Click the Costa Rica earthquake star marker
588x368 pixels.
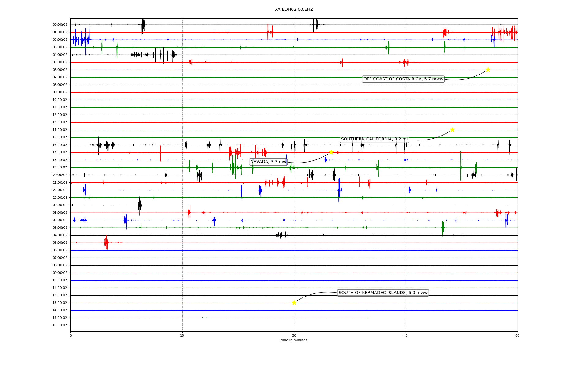click(x=488, y=70)
